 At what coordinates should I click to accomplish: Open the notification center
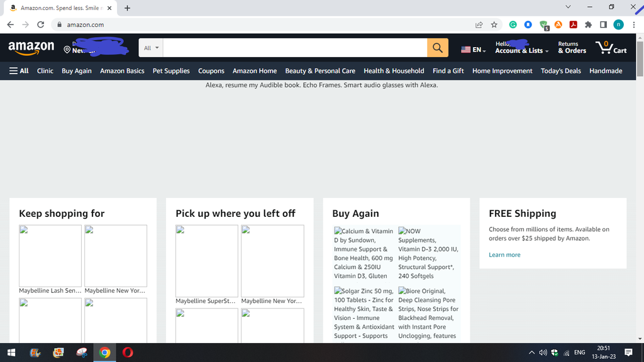(x=628, y=353)
